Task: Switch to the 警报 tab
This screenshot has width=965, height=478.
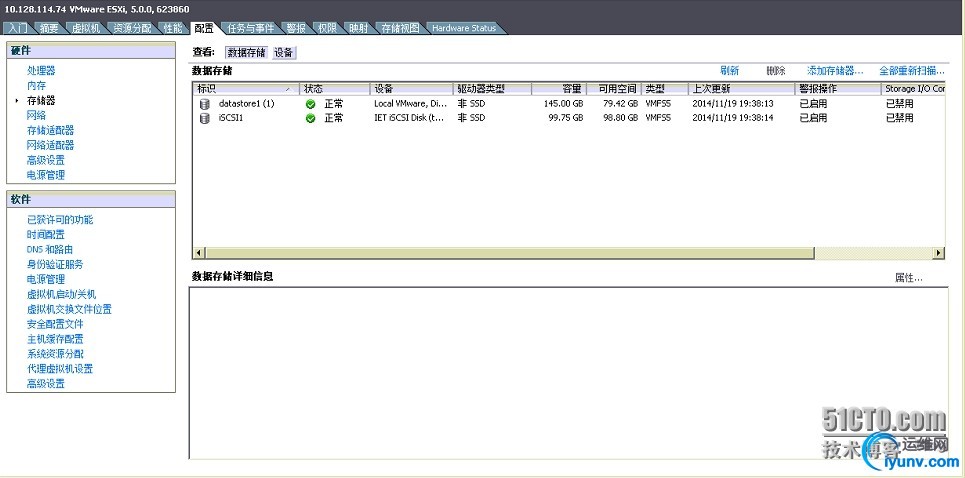Action: (296, 28)
